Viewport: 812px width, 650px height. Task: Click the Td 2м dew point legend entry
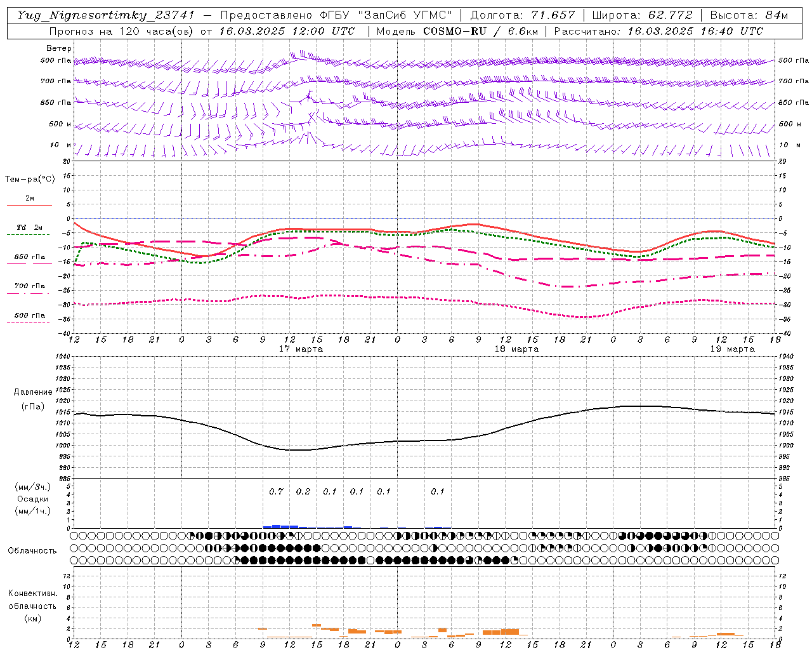coord(30,227)
